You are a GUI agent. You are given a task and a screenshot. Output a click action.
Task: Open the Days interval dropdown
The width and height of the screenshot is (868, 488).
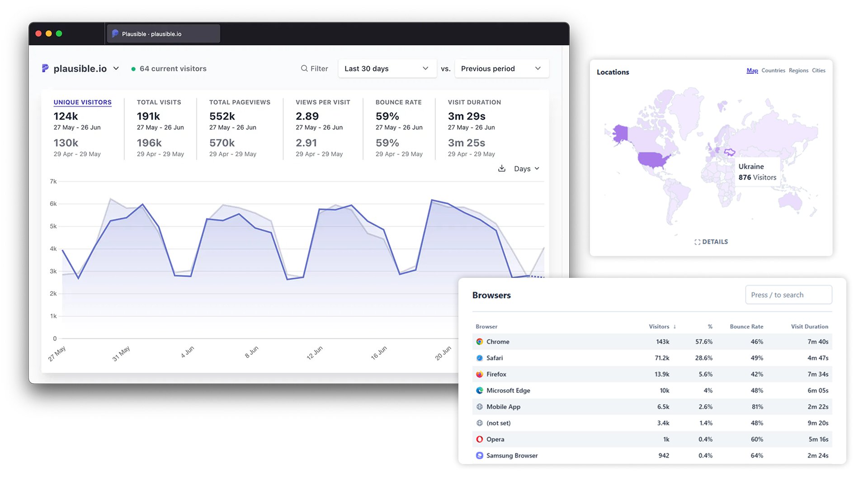(x=525, y=168)
